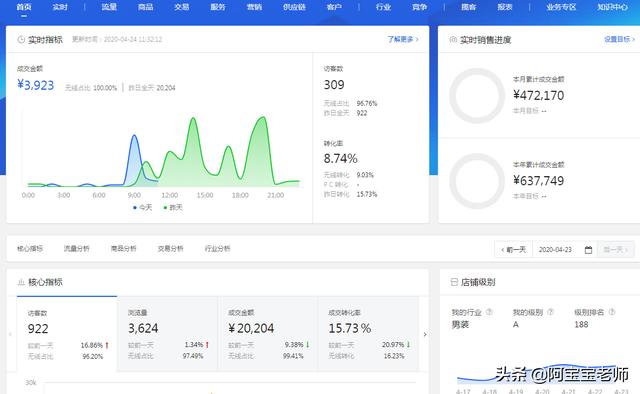Click the bar chart icon beside 核心指标
The height and width of the screenshot is (394, 640).
tap(21, 282)
